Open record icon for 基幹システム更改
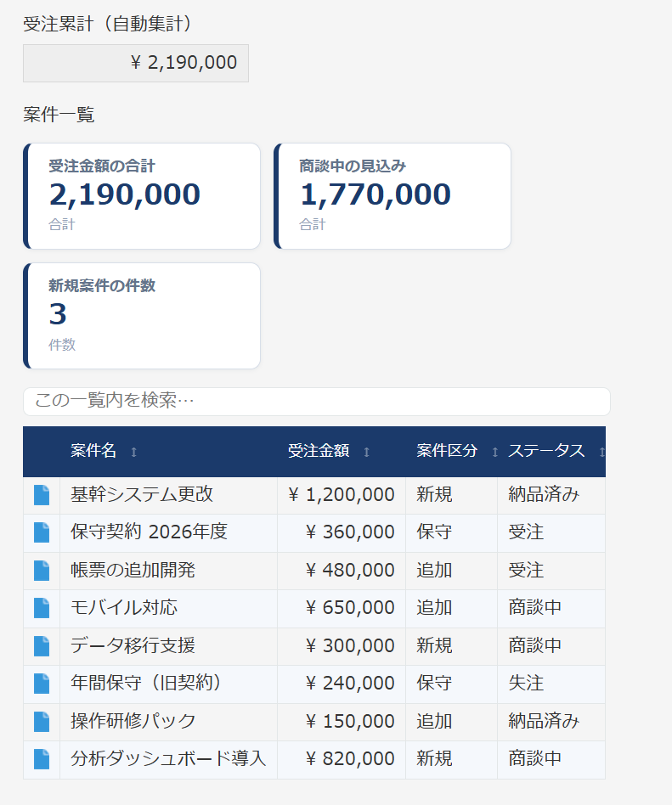672x805 pixels. tap(42, 495)
